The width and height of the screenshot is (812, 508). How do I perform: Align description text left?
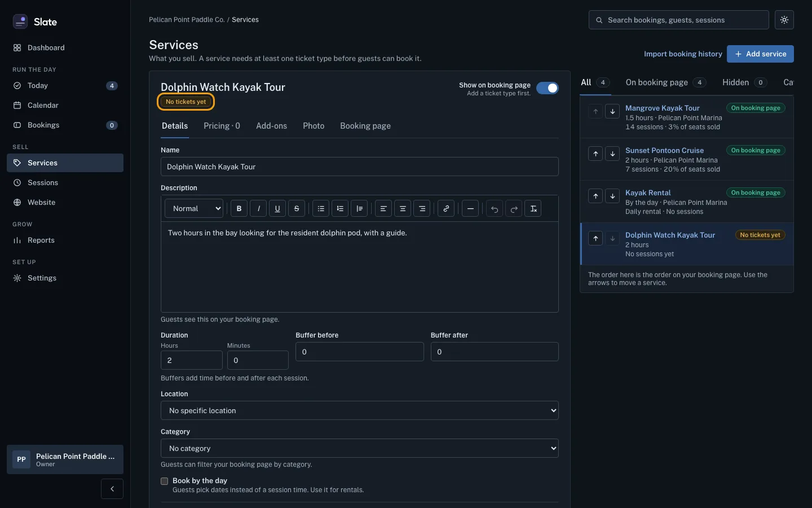pos(383,209)
